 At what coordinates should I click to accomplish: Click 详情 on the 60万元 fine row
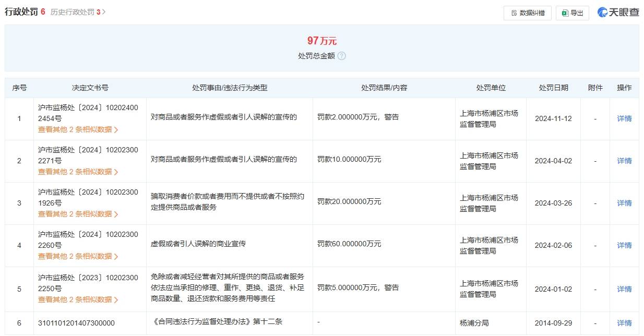624,245
